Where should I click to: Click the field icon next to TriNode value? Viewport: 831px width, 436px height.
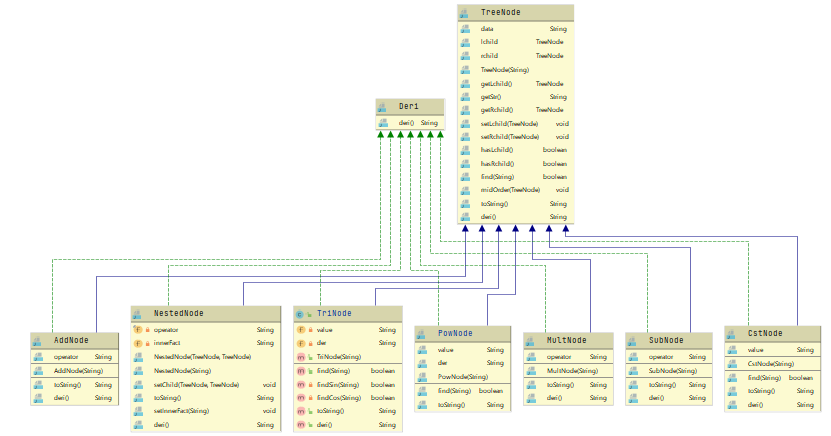click(x=300, y=330)
